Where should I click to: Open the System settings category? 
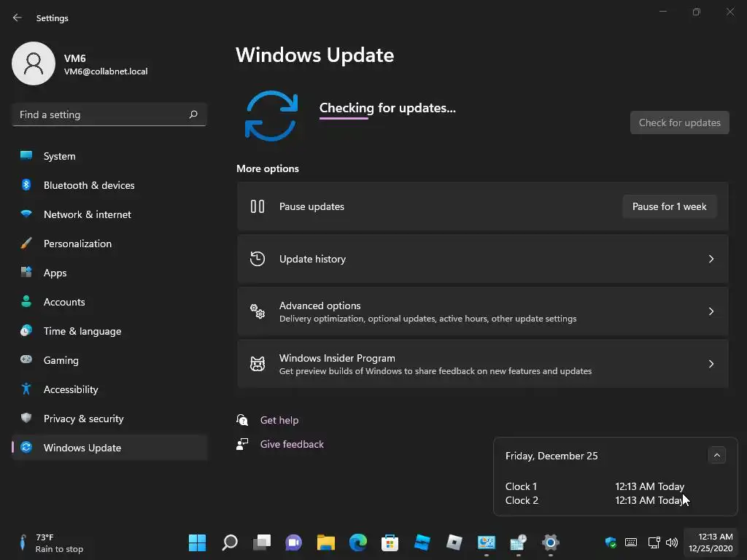(109, 156)
